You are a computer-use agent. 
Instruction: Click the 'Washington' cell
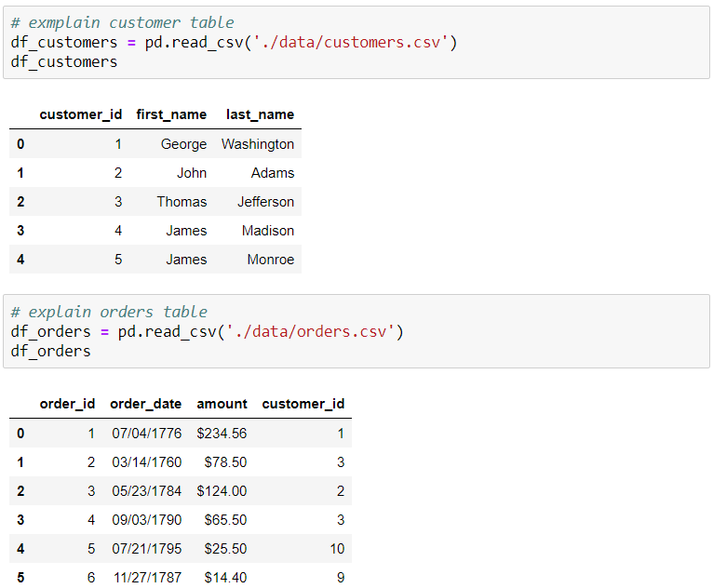(258, 144)
